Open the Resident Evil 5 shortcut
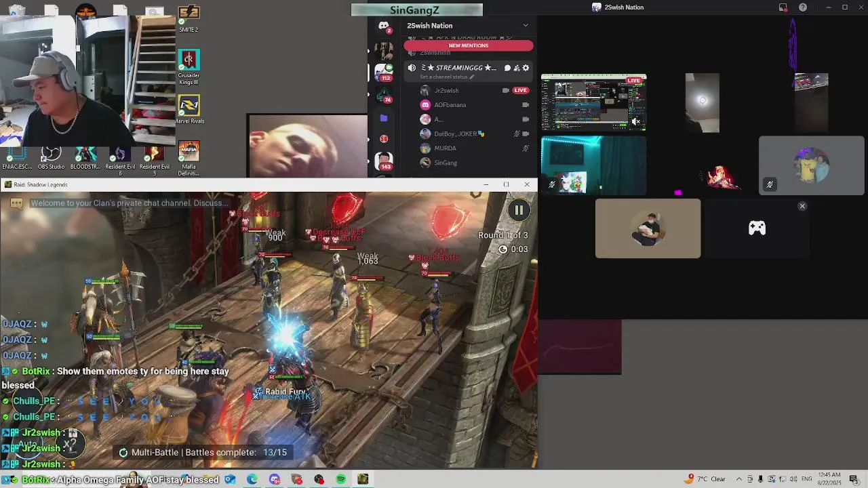The width and height of the screenshot is (868, 488). (155, 161)
